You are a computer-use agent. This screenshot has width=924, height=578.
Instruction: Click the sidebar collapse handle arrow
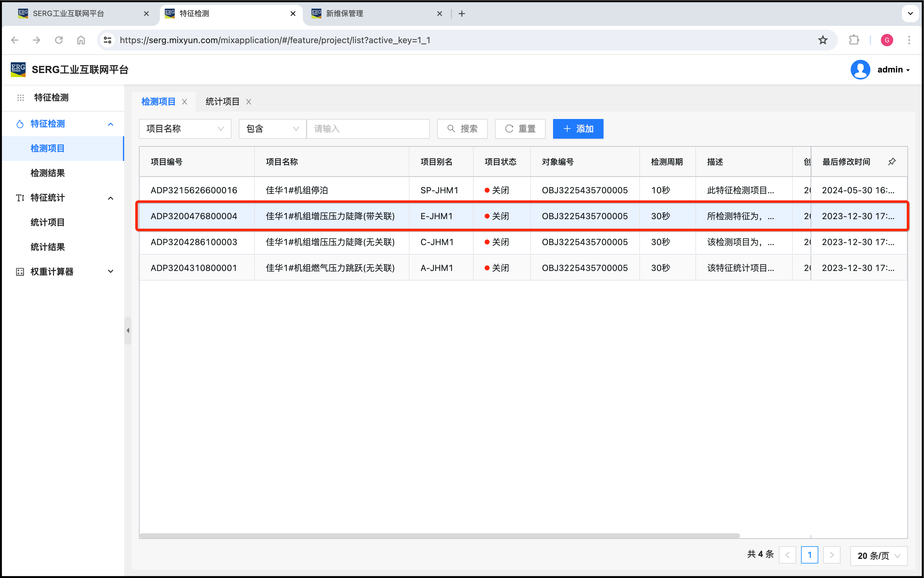[x=128, y=331]
